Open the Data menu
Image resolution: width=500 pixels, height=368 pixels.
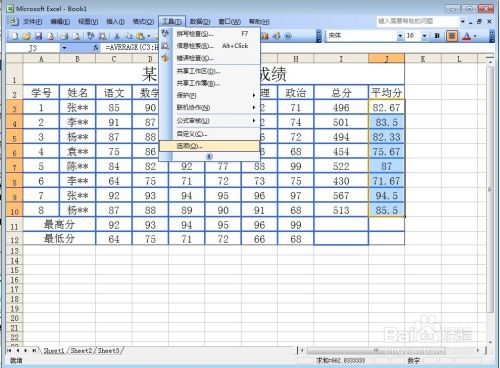click(200, 21)
